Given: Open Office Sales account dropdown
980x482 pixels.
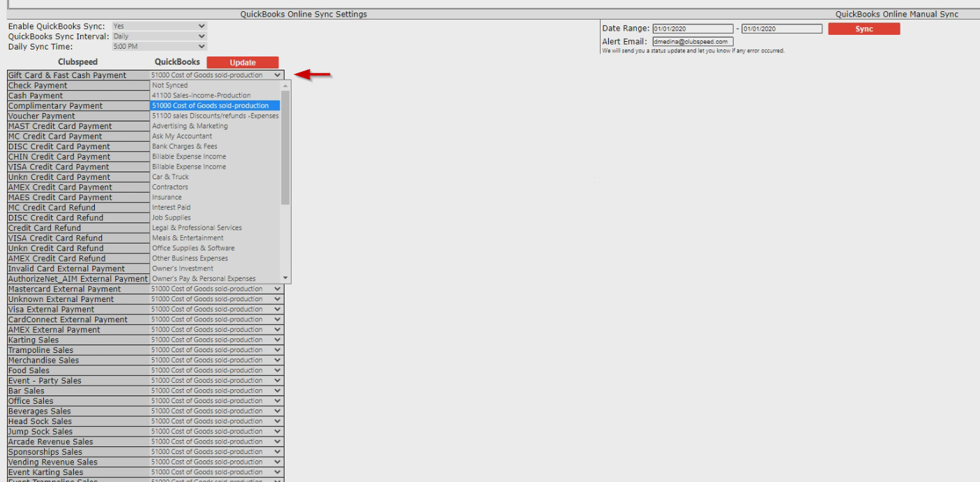Looking at the screenshot, I should pyautogui.click(x=217, y=401).
